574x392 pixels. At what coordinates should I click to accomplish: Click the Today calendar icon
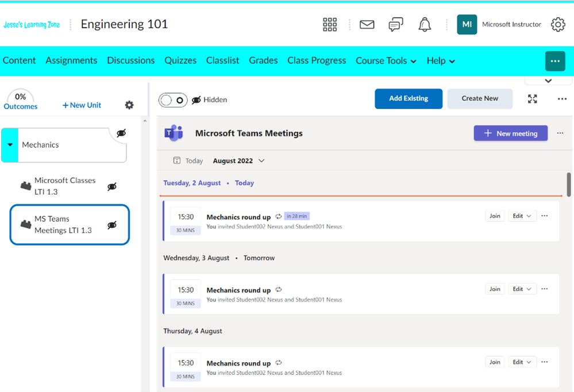[177, 161]
